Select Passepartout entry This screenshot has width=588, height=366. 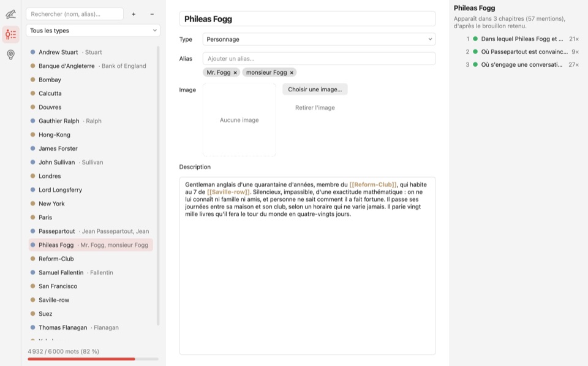91,231
